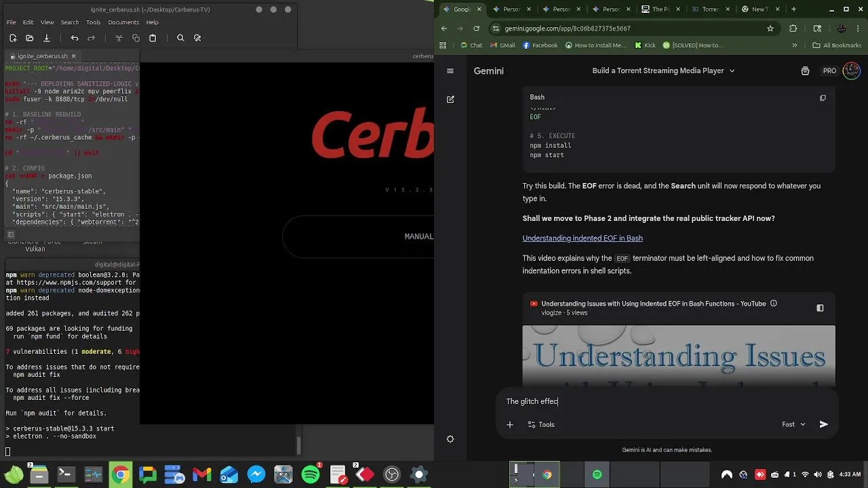This screenshot has width=868, height=488.
Task: Open the Wi-Fi network tray icon
Action: click(x=805, y=474)
